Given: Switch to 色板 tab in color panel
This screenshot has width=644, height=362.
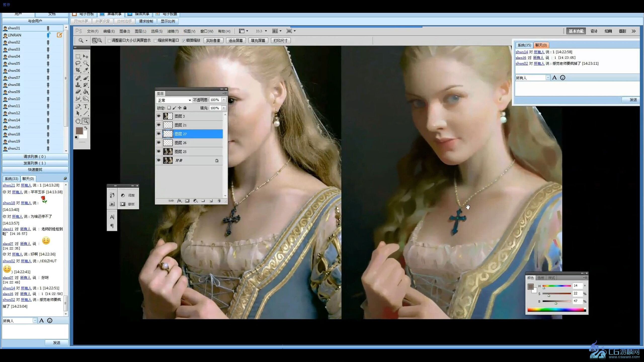Looking at the screenshot, I should pyautogui.click(x=541, y=278).
